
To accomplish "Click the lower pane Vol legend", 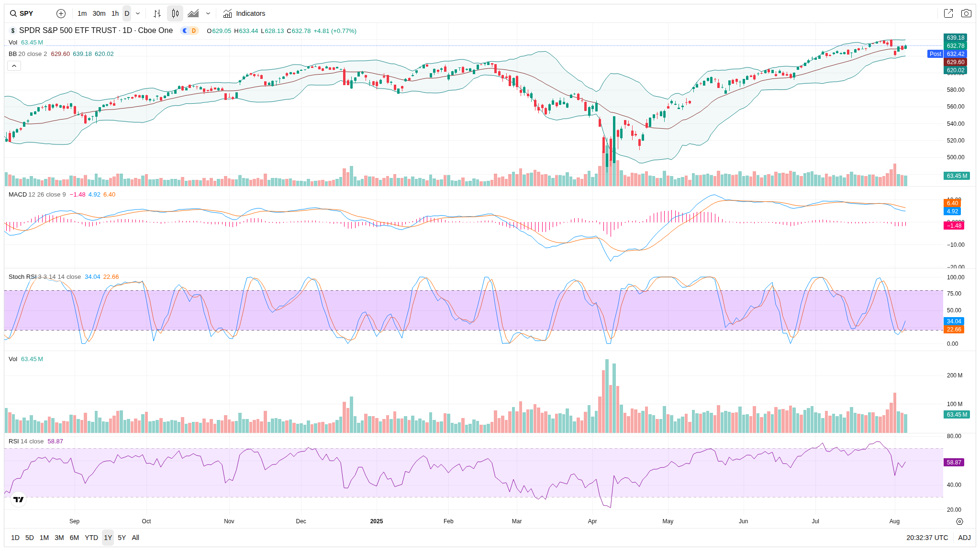I will [x=26, y=359].
